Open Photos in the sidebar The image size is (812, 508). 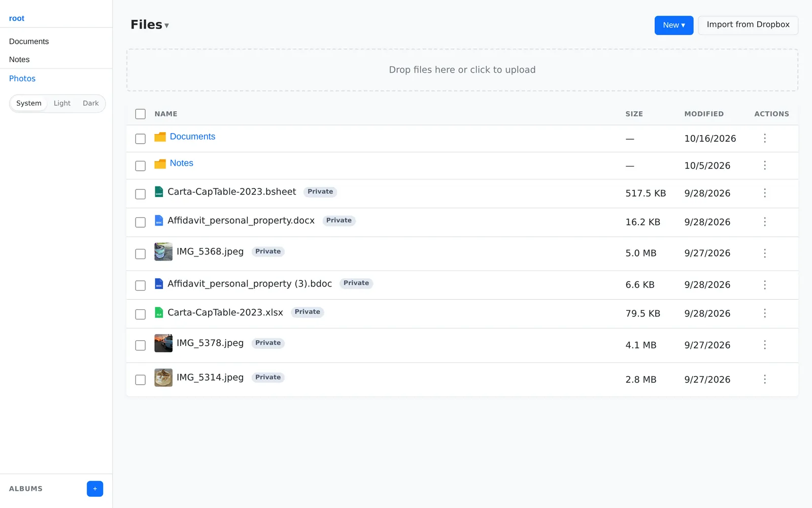22,79
